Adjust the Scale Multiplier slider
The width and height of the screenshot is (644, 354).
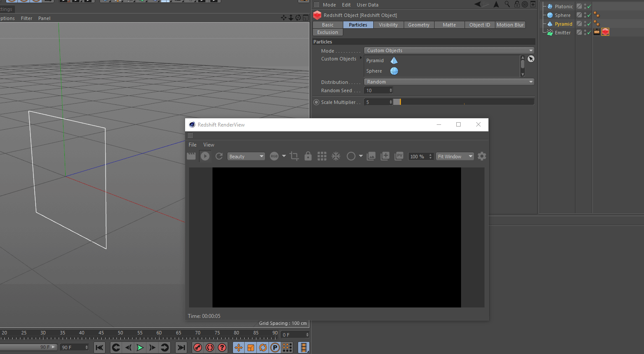(464, 102)
